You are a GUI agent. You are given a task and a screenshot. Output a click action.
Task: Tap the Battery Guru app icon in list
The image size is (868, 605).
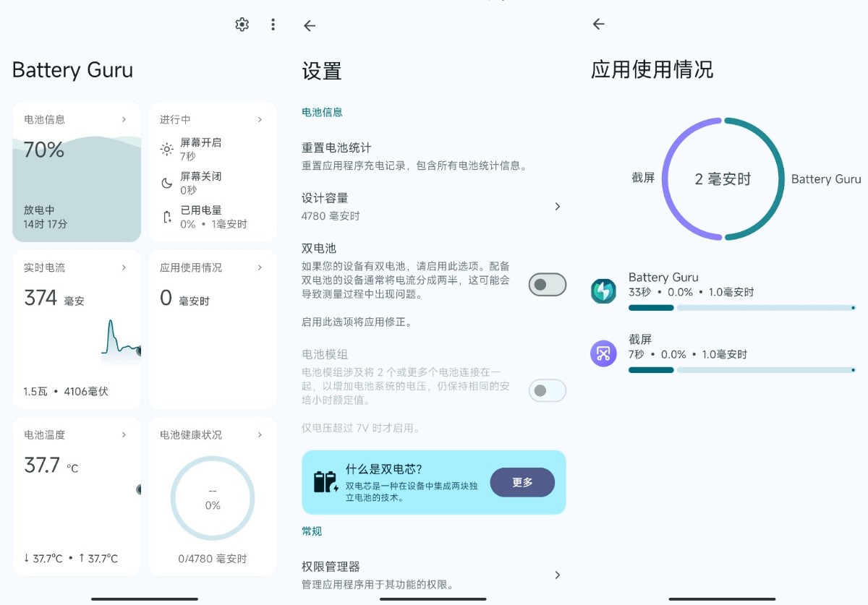[x=603, y=291]
